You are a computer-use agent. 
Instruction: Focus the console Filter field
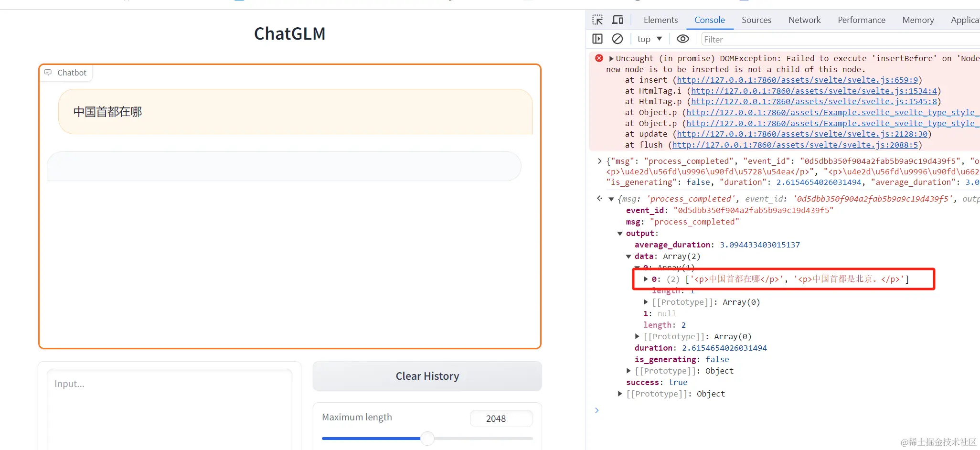coord(841,39)
